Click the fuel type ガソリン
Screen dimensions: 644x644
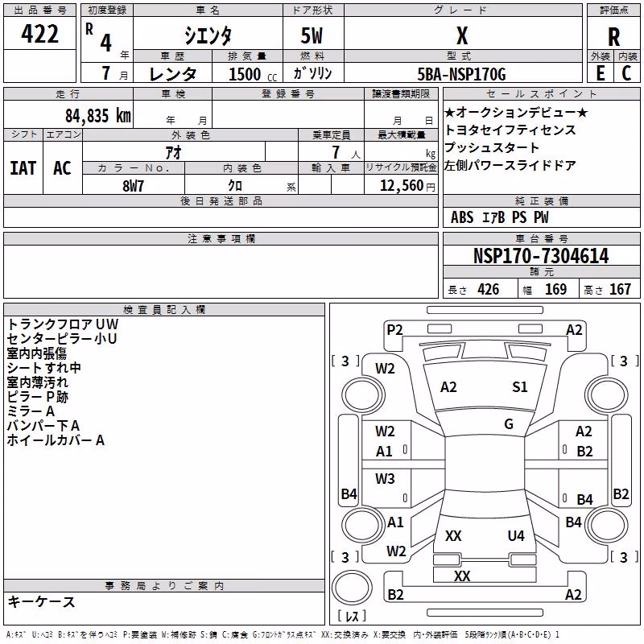point(312,73)
